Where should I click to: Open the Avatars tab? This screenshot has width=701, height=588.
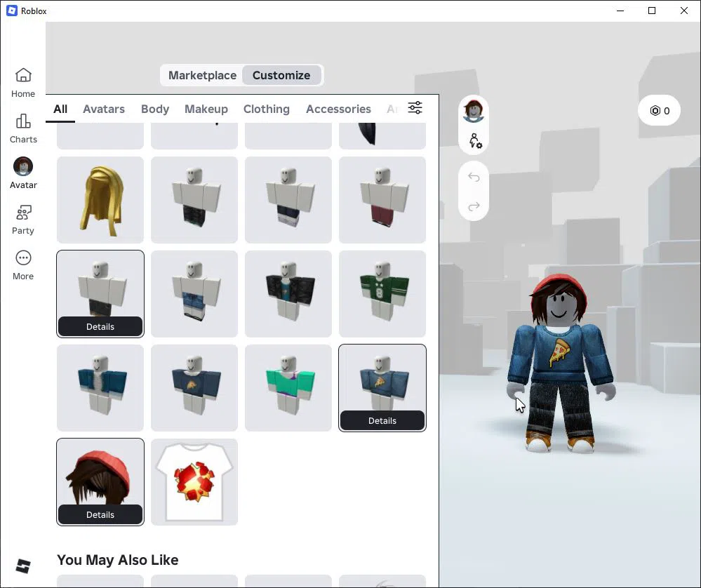[x=104, y=109]
